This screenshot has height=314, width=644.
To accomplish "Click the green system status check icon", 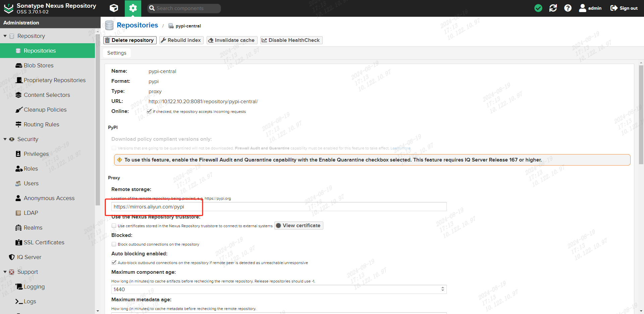I will tap(538, 8).
